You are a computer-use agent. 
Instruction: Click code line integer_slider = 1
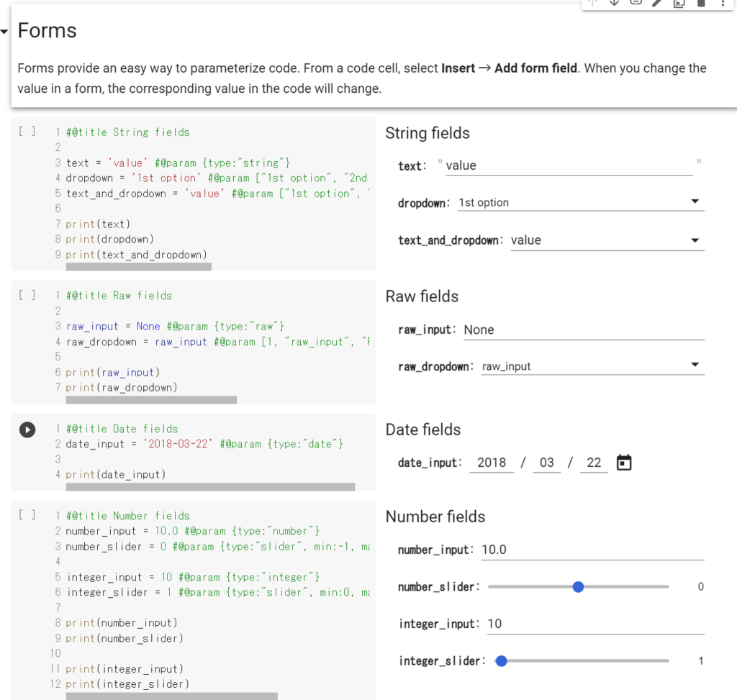click(217, 592)
